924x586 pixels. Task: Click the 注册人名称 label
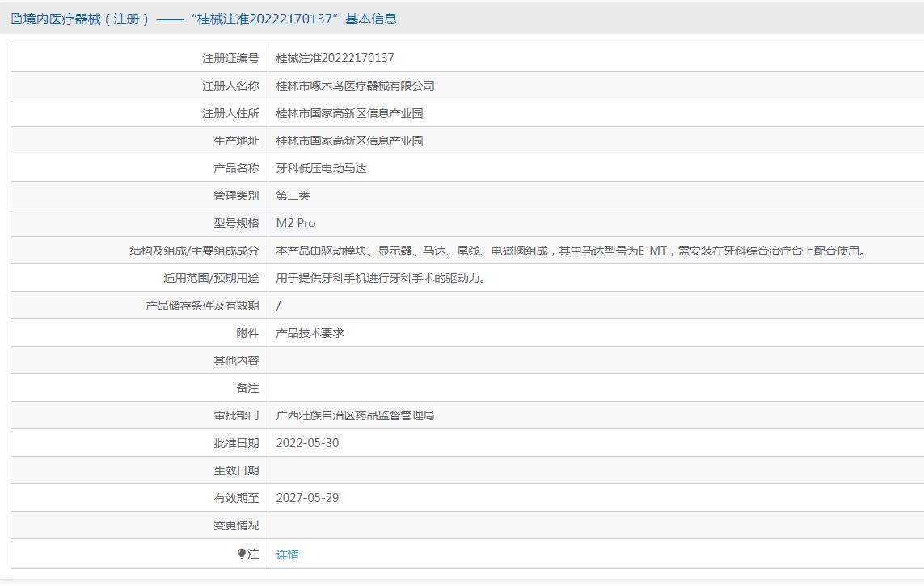pyautogui.click(x=230, y=86)
